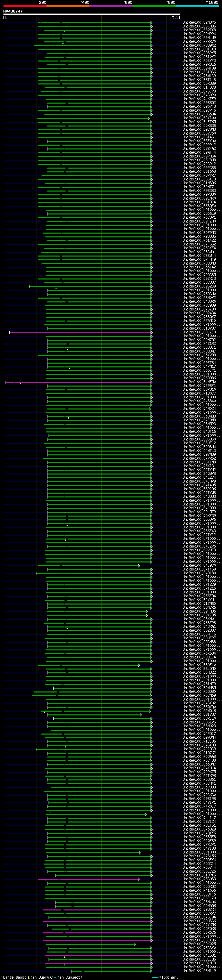This screenshot has height=980, width=222.
Task: Click the white query sequence ruler bar
Action: coord(91,15)
